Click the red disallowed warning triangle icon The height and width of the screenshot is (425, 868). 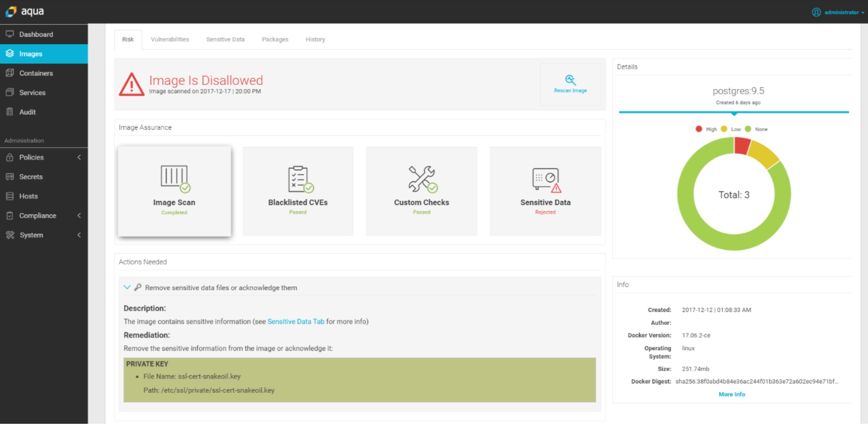(x=132, y=84)
